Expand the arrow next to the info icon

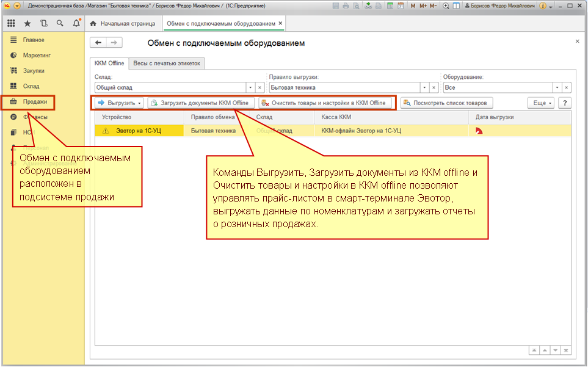coord(551,6)
